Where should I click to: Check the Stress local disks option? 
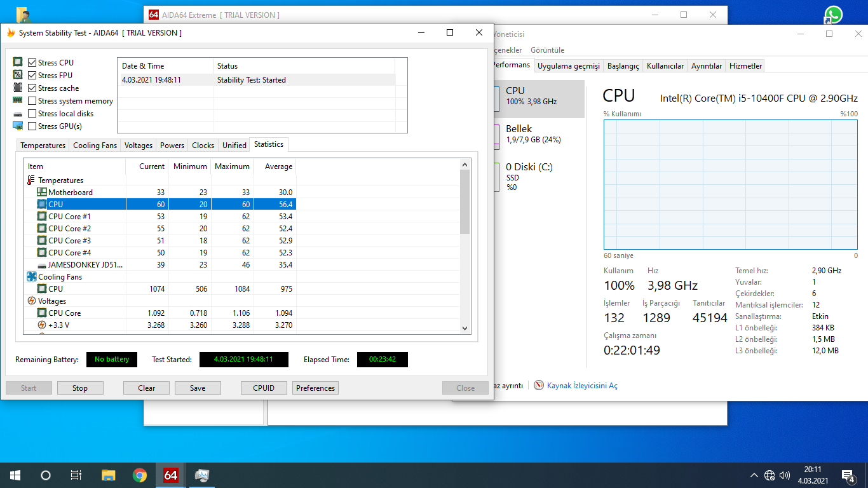pos(32,114)
